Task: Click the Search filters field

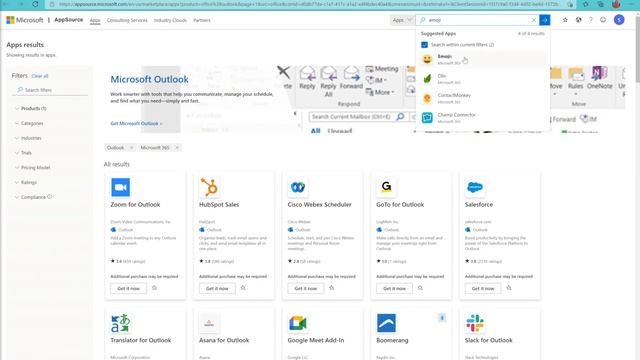Action: [x=50, y=90]
